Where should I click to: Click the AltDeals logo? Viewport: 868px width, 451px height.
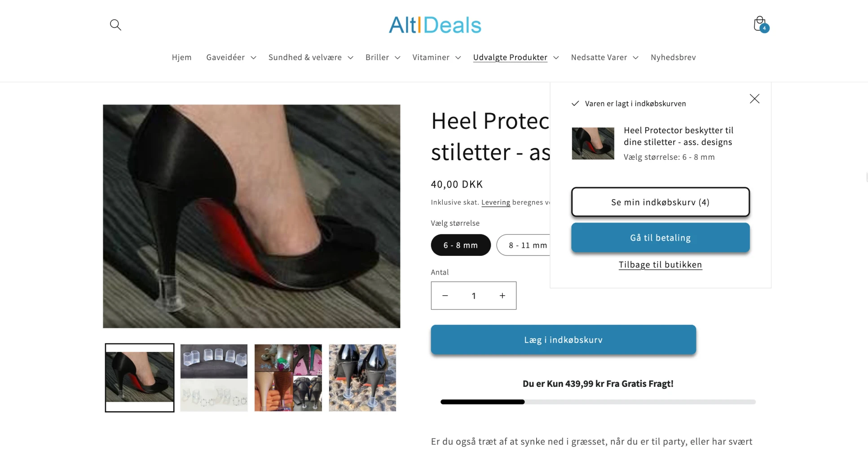[435, 25]
